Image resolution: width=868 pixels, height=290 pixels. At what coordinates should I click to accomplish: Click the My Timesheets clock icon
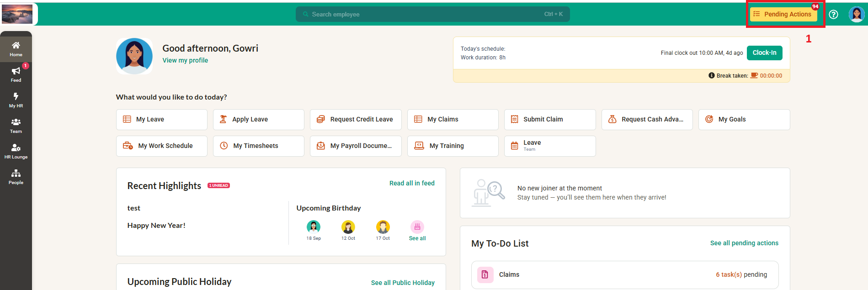click(224, 146)
